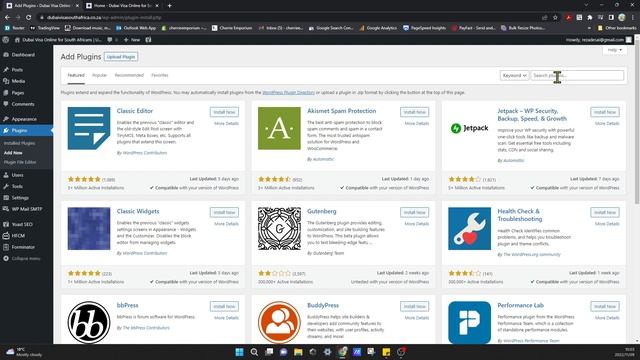The image size is (640, 360).
Task: Switch to the Recommended tab
Action: pos(129,76)
